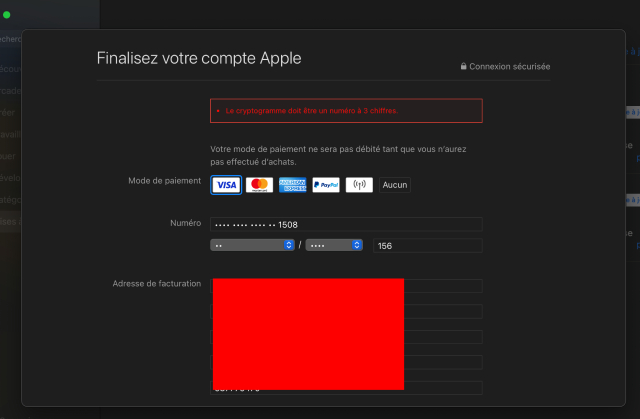Select PayPal payment method
640x419 pixels.
coord(326,185)
